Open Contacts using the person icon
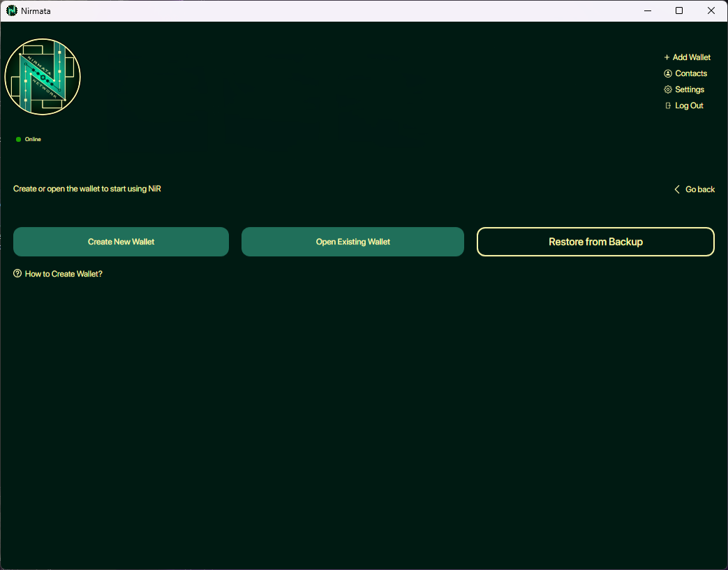Viewport: 728px width, 570px height. (x=667, y=73)
